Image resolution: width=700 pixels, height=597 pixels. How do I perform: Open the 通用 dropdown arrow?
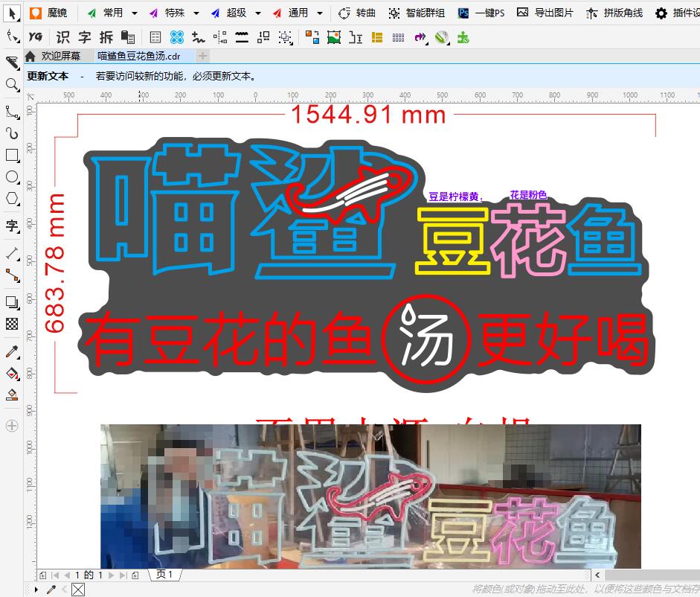[320, 13]
